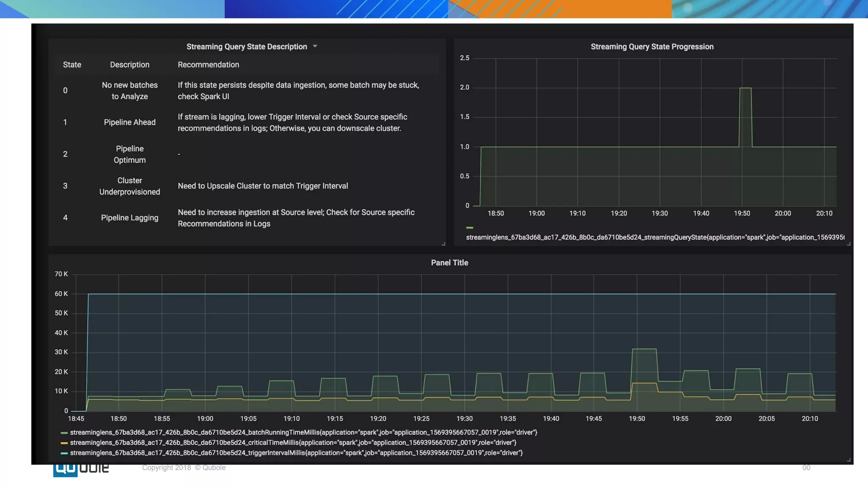This screenshot has width=868, height=488.
Task: Click the resize handle of the state description table panel
Action: click(443, 244)
